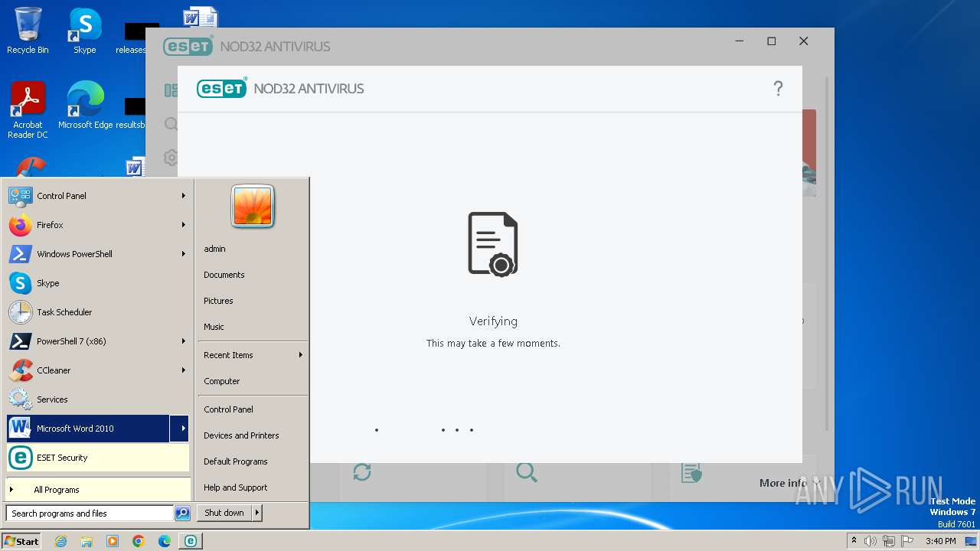Open Devices and Printers
The image size is (980, 551).
coord(253,435)
